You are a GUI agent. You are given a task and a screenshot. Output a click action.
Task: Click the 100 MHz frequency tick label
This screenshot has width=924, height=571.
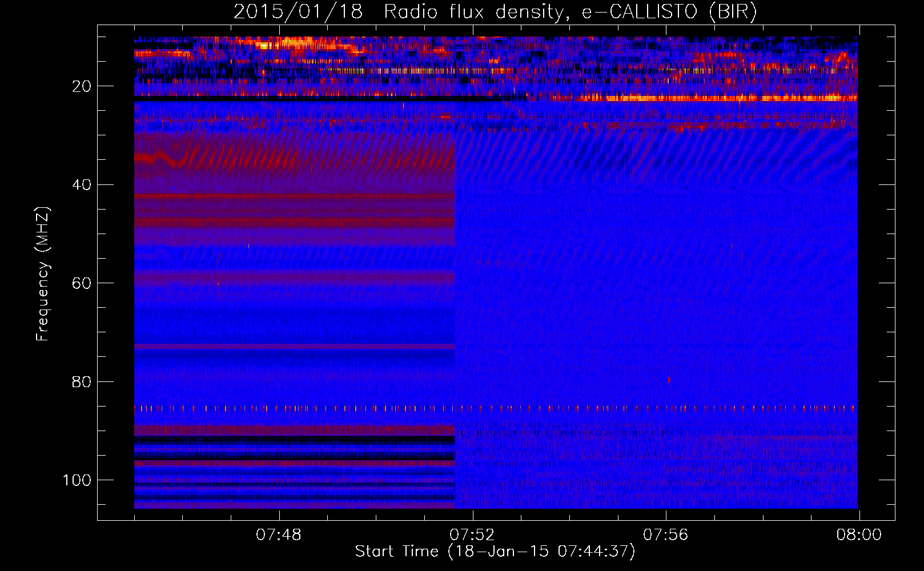click(x=77, y=480)
